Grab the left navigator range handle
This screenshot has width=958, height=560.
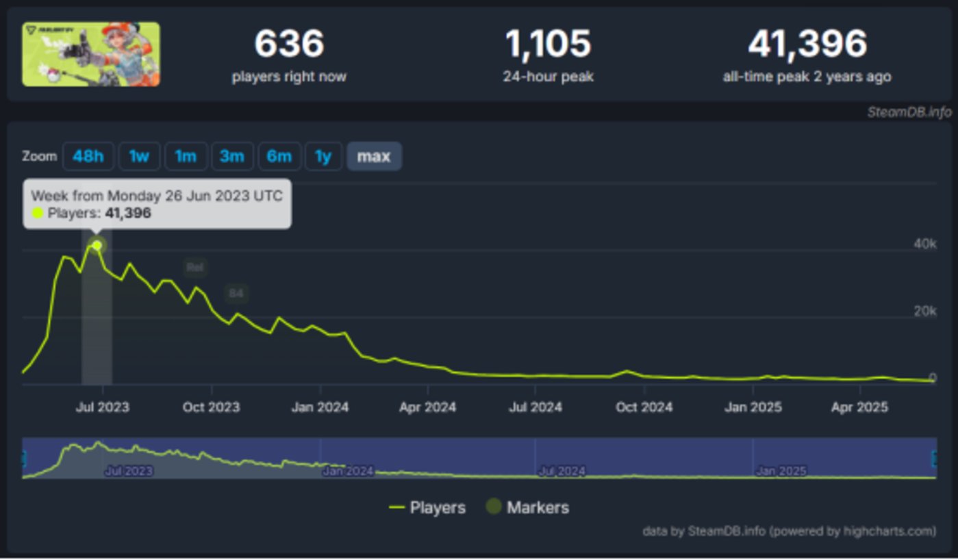(x=23, y=458)
